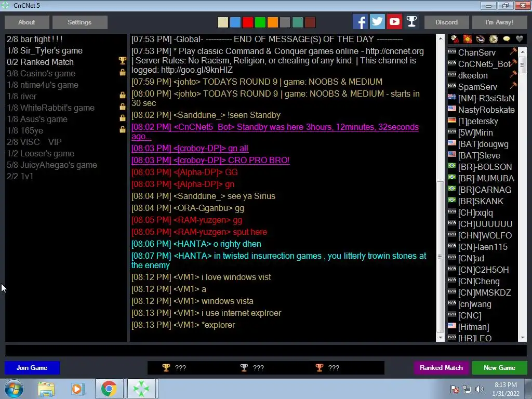The height and width of the screenshot is (399, 532).
Task: Click the German flag beside [1]petersky
Action: pyautogui.click(x=451, y=120)
